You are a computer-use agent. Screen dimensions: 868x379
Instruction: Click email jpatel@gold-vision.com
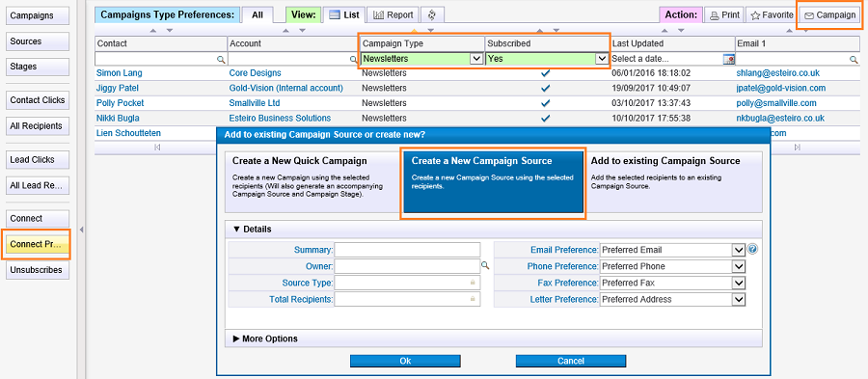pos(781,88)
